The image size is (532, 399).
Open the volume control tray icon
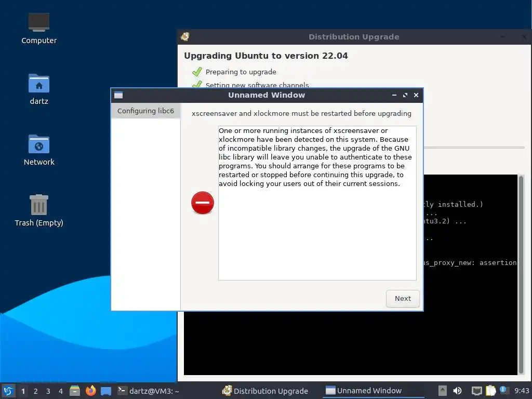[x=457, y=391]
